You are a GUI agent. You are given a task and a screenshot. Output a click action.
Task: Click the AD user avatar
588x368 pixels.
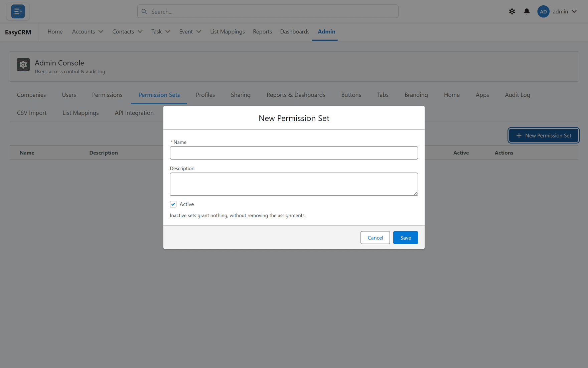click(x=543, y=11)
